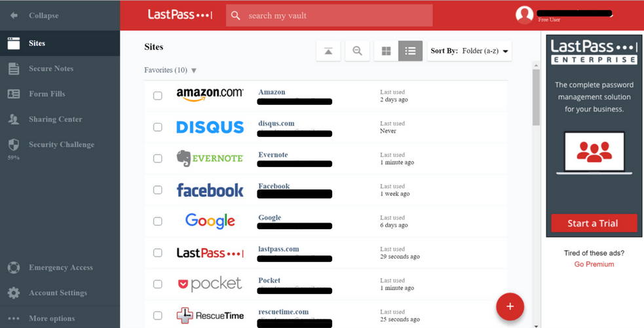Click the LastPass site logo in list
This screenshot has width=644, height=328.
210,253
